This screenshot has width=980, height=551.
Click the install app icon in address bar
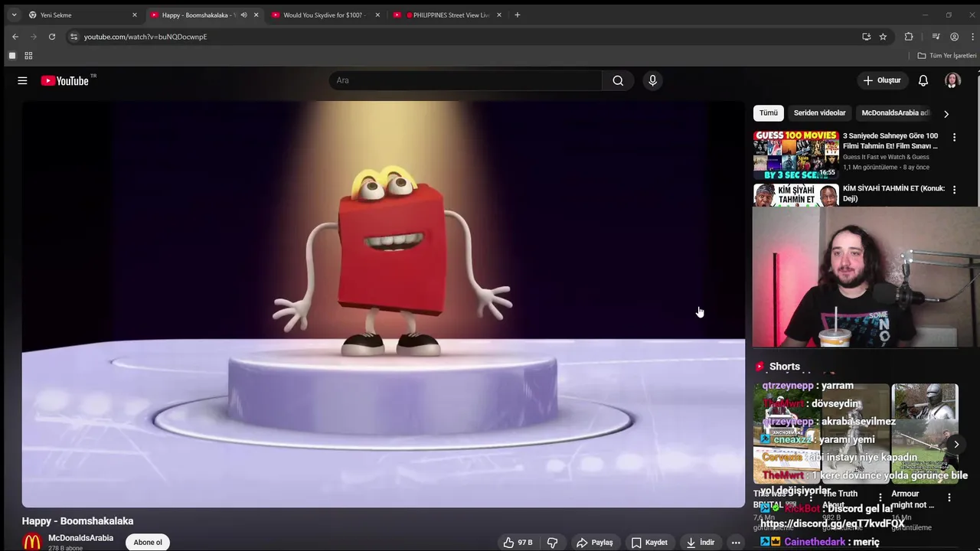point(866,37)
